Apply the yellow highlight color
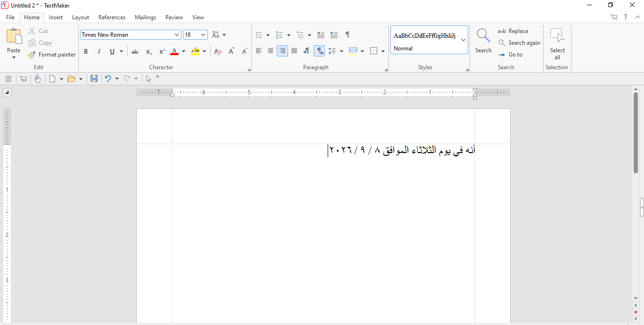Image resolution: width=644 pixels, height=325 pixels. [x=196, y=52]
